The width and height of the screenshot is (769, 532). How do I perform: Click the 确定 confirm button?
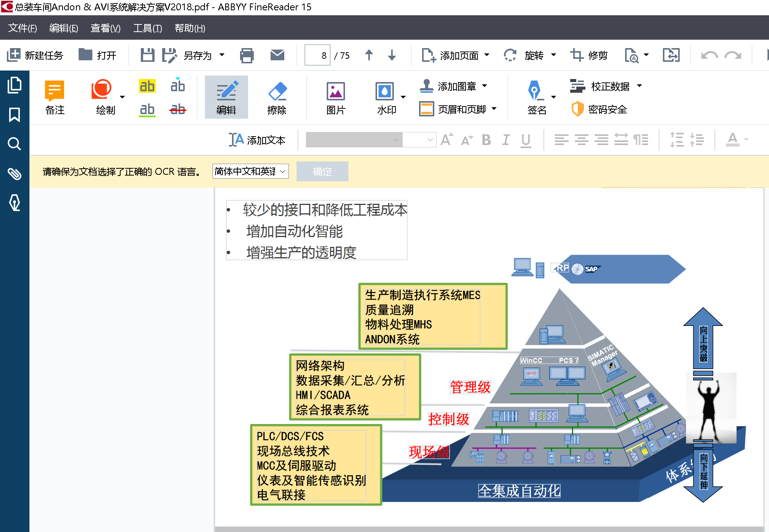(x=322, y=171)
